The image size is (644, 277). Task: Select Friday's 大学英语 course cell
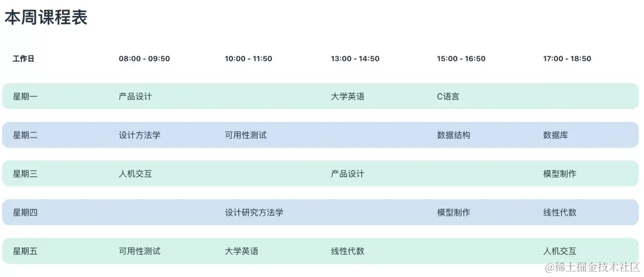coord(241,251)
